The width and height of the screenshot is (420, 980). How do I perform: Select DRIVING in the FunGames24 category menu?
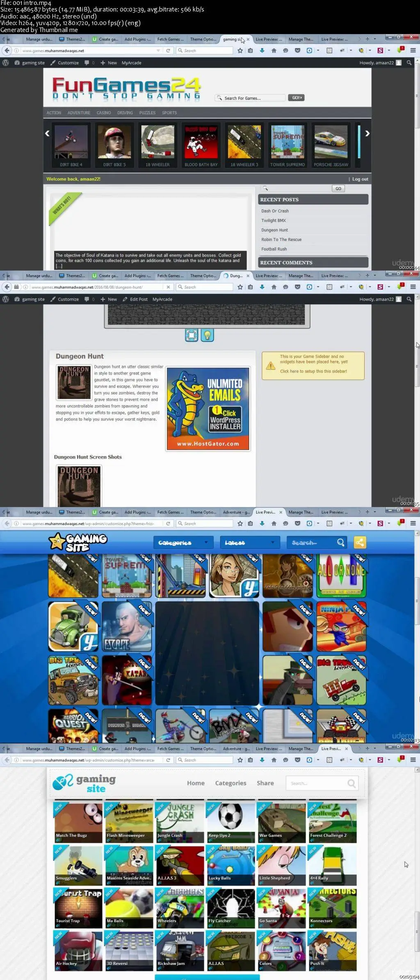coord(125,112)
